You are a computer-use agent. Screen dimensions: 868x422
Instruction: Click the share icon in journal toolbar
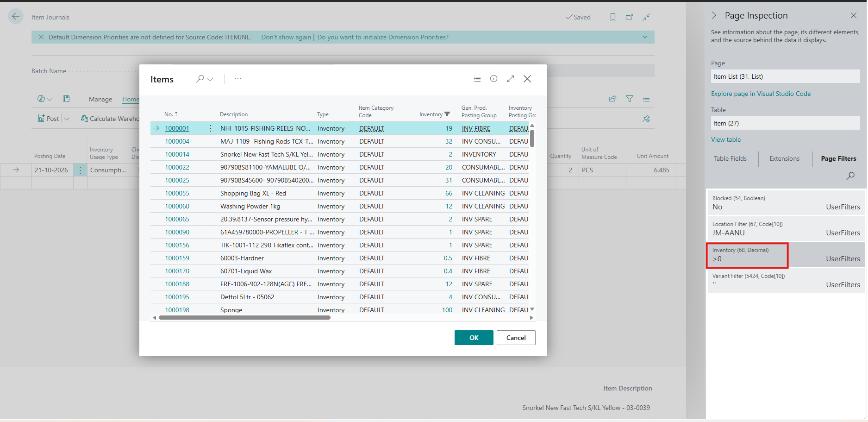(612, 99)
